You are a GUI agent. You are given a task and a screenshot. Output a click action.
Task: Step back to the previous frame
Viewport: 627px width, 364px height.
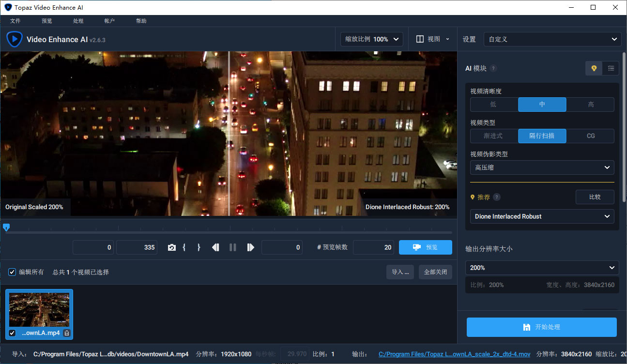215,247
